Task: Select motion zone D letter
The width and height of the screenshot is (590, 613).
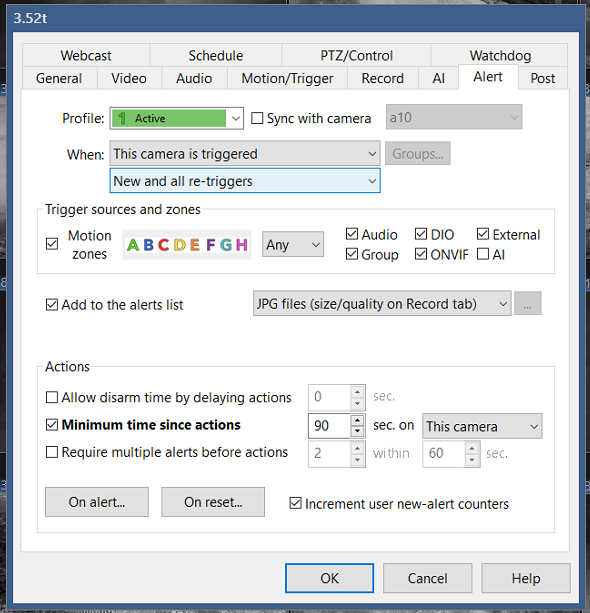Action: click(179, 245)
